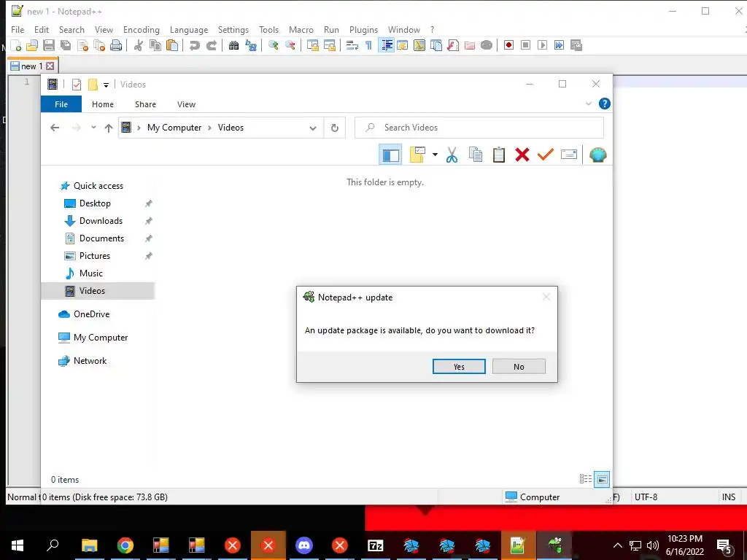Click the red X Delete icon in Explorer

pyautogui.click(x=522, y=155)
